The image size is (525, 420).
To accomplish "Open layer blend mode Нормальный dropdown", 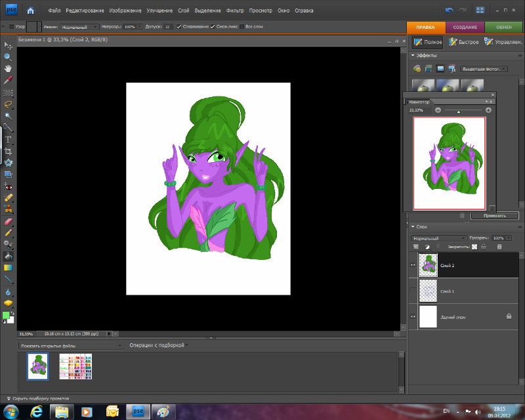I will point(438,238).
